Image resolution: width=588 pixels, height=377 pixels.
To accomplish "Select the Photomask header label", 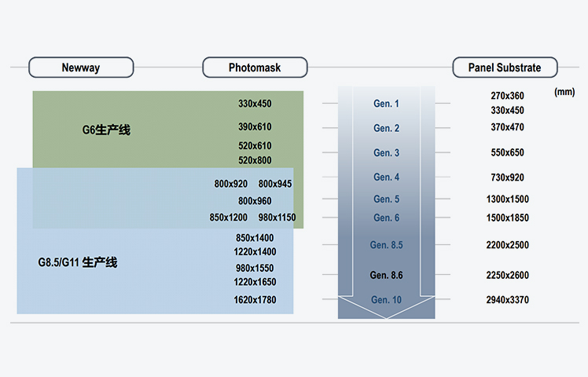I will tap(255, 68).
